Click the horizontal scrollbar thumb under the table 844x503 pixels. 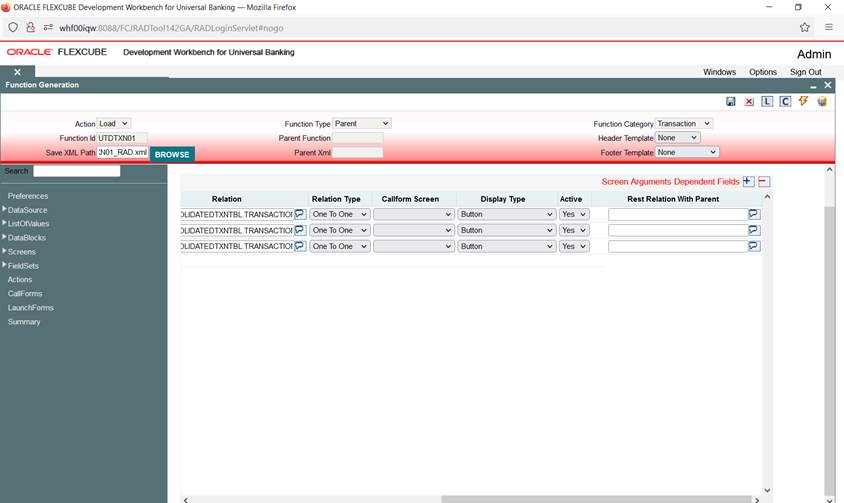pyautogui.click(x=596, y=500)
